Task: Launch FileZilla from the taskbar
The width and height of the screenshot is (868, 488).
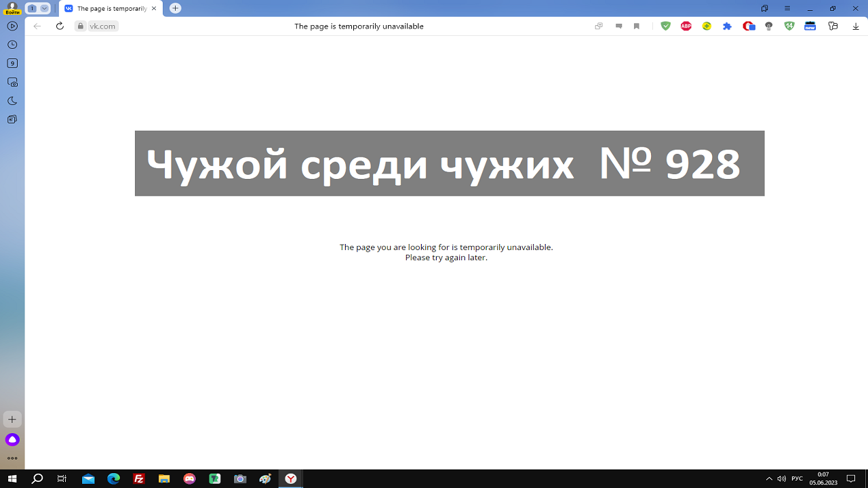Action: pos(139,479)
